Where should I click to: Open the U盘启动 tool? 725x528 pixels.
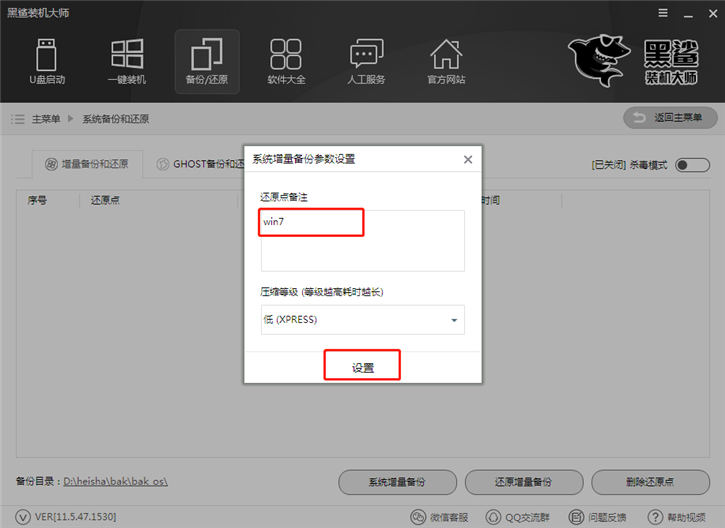(48, 60)
